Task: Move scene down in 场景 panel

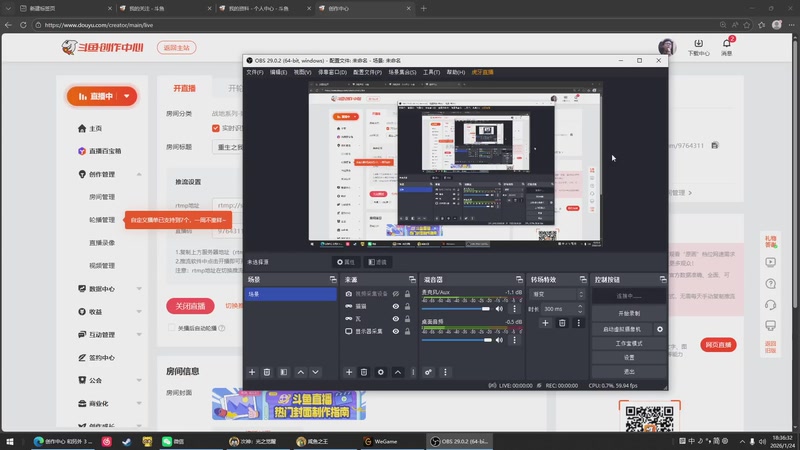Action: click(x=315, y=372)
